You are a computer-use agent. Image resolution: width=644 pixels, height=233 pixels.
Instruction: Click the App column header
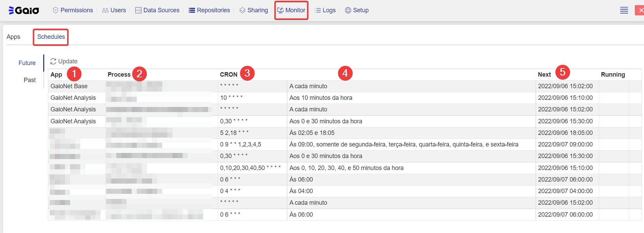pyautogui.click(x=56, y=75)
